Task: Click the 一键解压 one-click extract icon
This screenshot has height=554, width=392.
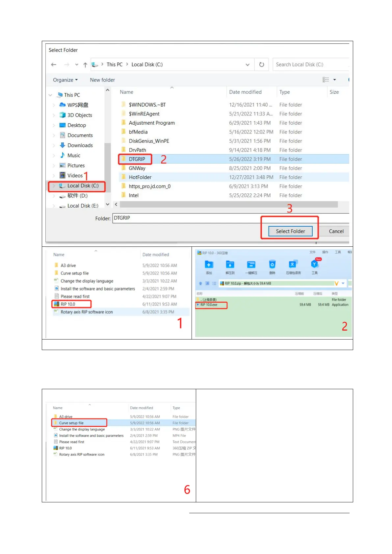Action: [251, 265]
